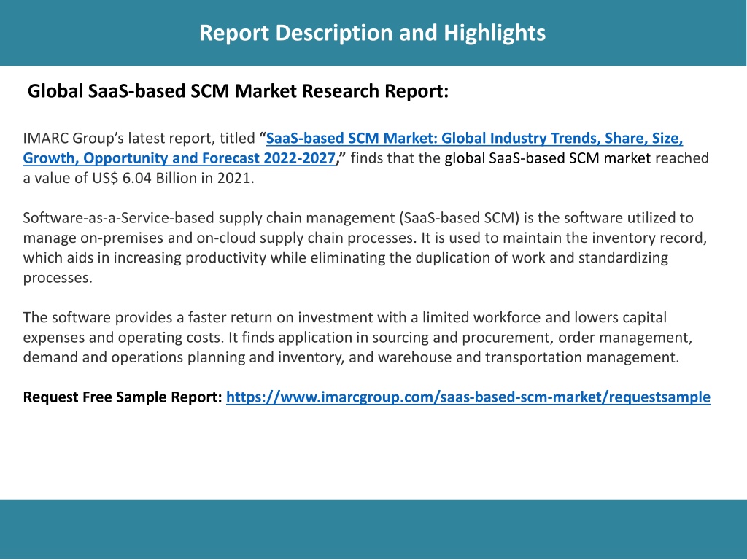Screen dimensions: 747x560
Task: Click the paragraph starting 'Software-as-a-Service-based supply chain'
Action: 365,248
